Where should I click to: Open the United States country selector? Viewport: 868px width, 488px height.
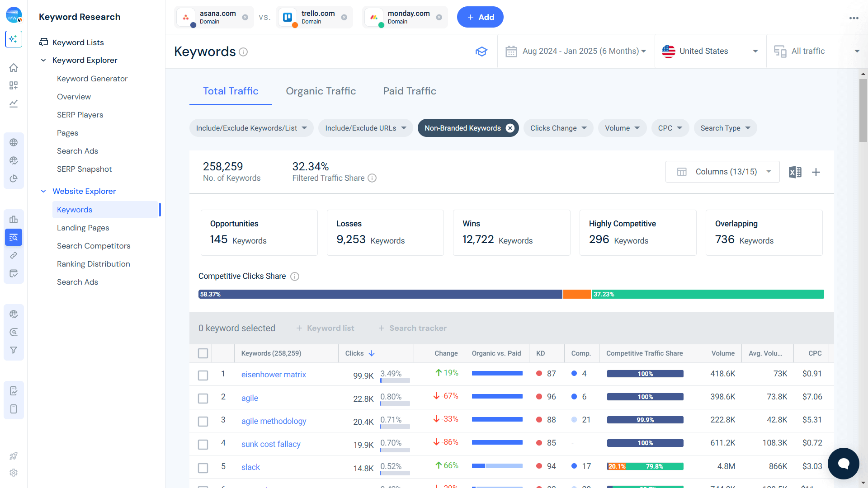710,51
